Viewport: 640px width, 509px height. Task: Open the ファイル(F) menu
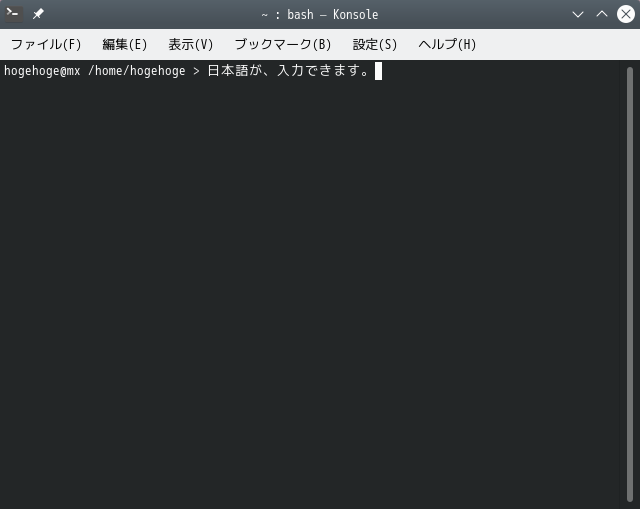[46, 44]
